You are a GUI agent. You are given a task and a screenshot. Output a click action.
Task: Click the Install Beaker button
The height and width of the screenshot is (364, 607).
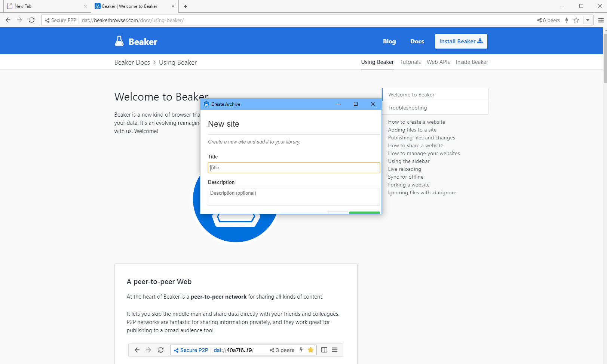click(x=461, y=41)
